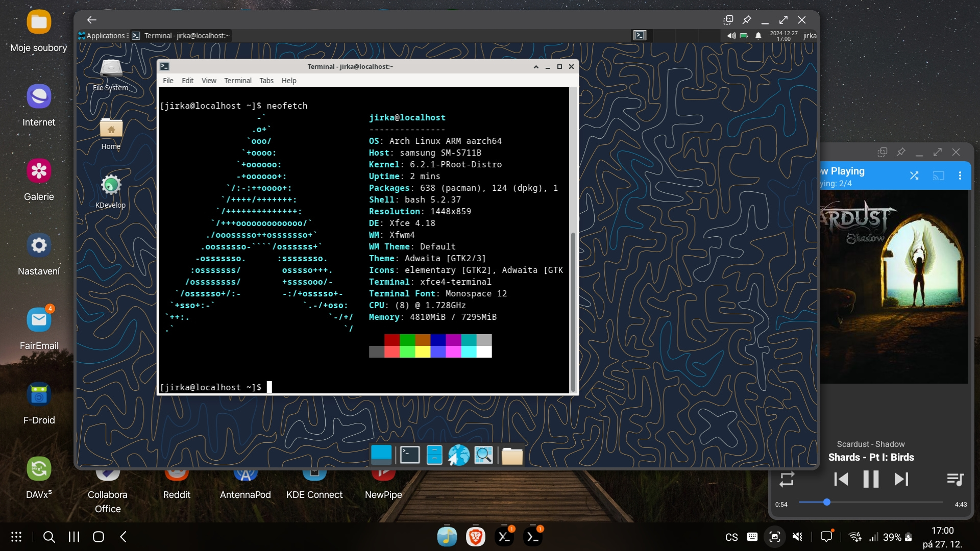Launch Terminal Emulator from Xfce dock
The width and height of the screenshot is (980, 551).
(x=409, y=455)
